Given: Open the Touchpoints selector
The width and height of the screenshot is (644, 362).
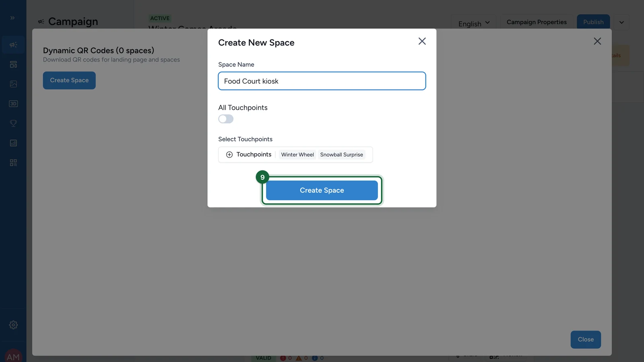Looking at the screenshot, I should (295, 155).
